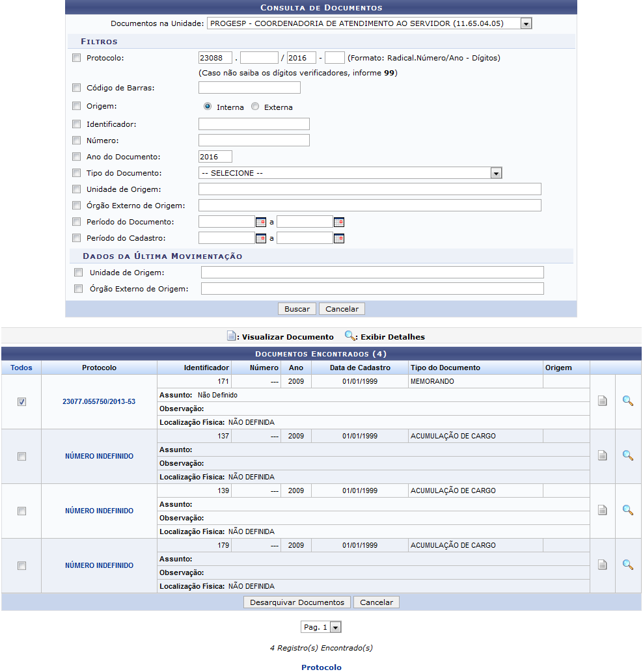The image size is (643, 672).
Task: Click the protocol year field containing 2016
Action: [x=301, y=58]
